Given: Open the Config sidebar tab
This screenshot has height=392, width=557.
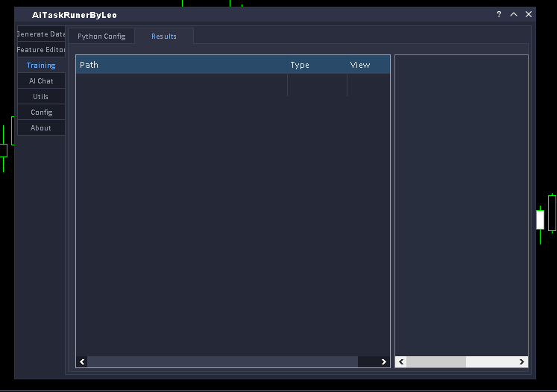Looking at the screenshot, I should coord(41,113).
